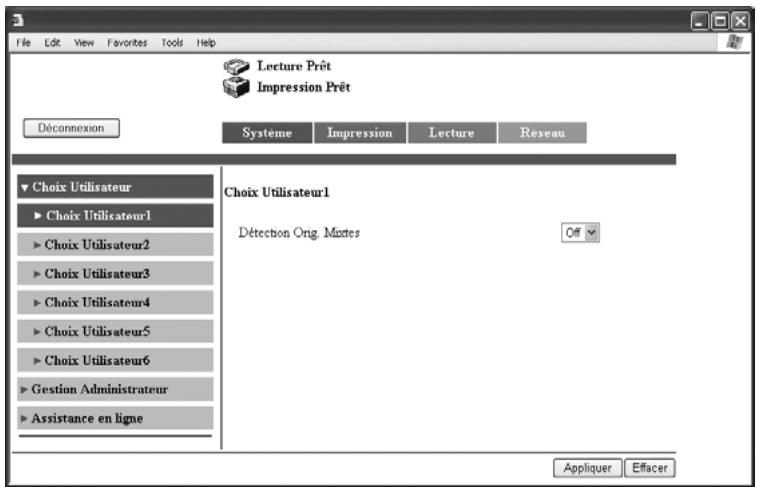Click the Déconnexion button
Viewport: 757px width, 487px height.
(71, 128)
